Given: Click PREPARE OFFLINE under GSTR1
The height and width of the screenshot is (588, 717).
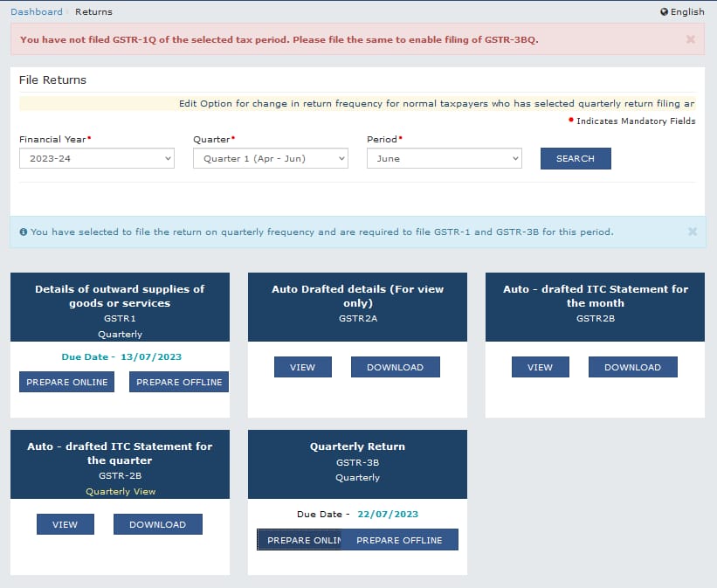Looking at the screenshot, I should [x=179, y=382].
